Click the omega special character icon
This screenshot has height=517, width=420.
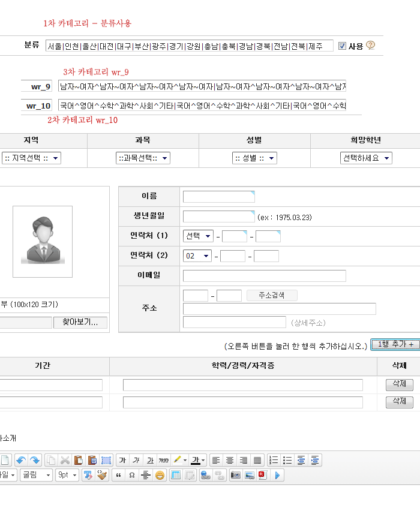pos(131,476)
